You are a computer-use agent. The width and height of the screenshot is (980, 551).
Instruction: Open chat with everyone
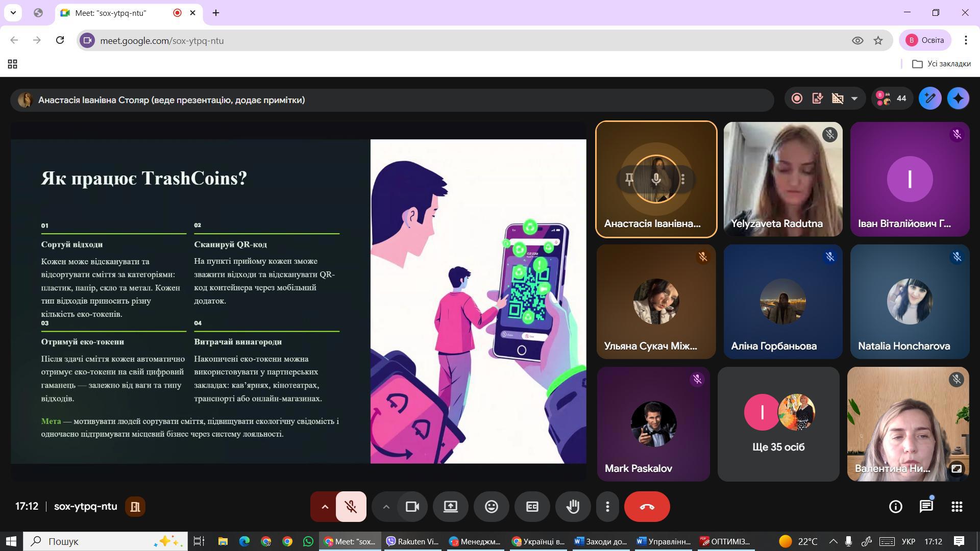click(926, 507)
